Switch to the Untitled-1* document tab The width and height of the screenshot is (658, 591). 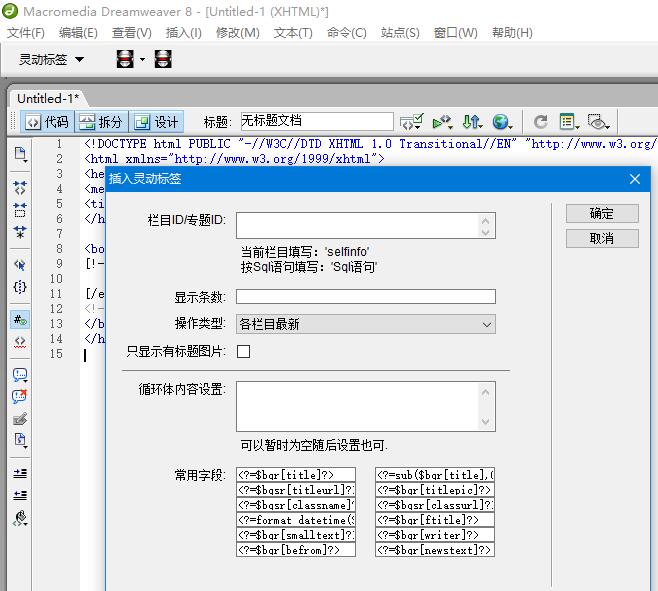pos(48,99)
